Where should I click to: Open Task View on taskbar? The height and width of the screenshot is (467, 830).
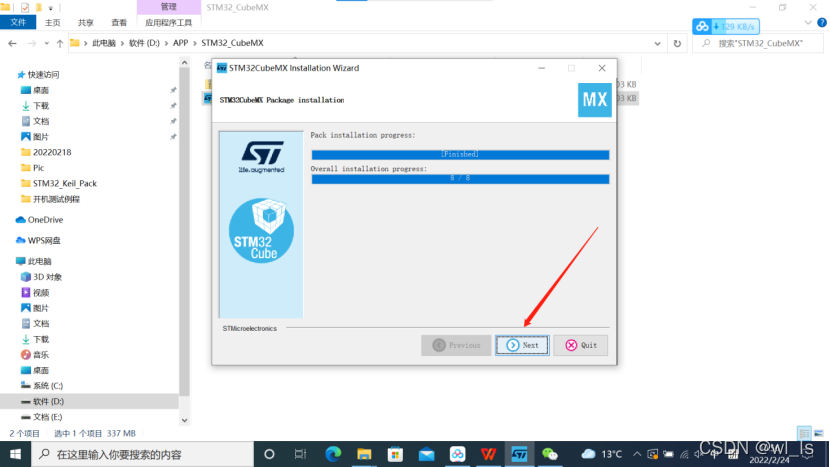coord(300,454)
